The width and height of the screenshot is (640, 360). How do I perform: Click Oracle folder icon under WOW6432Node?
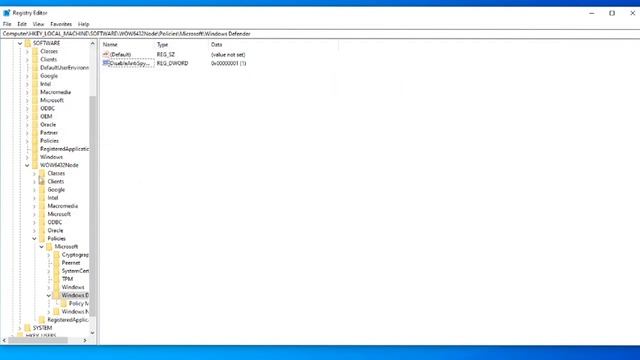[42, 230]
